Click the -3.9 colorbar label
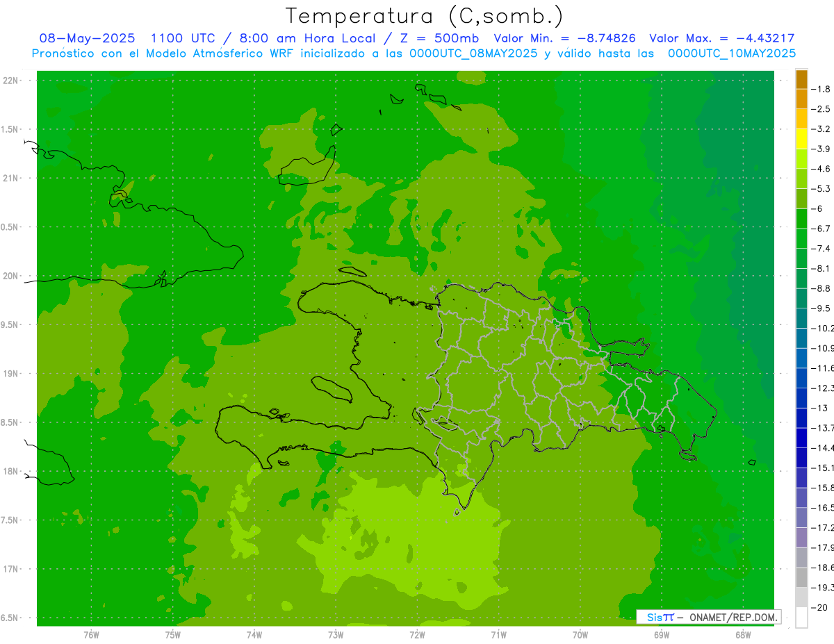834x644 pixels. pos(821,149)
